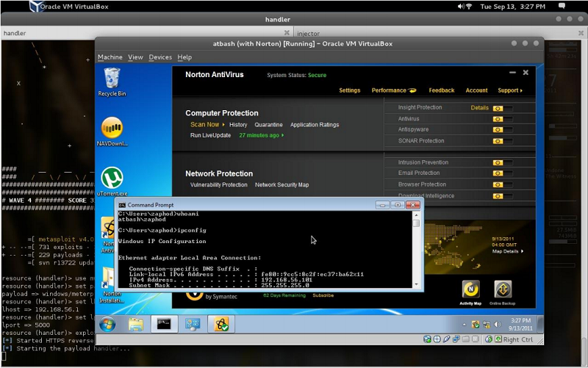Click the Windows Start orb
The width and height of the screenshot is (588, 368).
[x=107, y=324]
